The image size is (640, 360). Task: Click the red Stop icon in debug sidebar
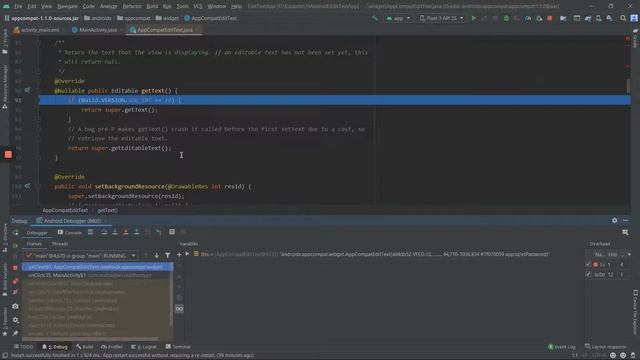click(16, 268)
